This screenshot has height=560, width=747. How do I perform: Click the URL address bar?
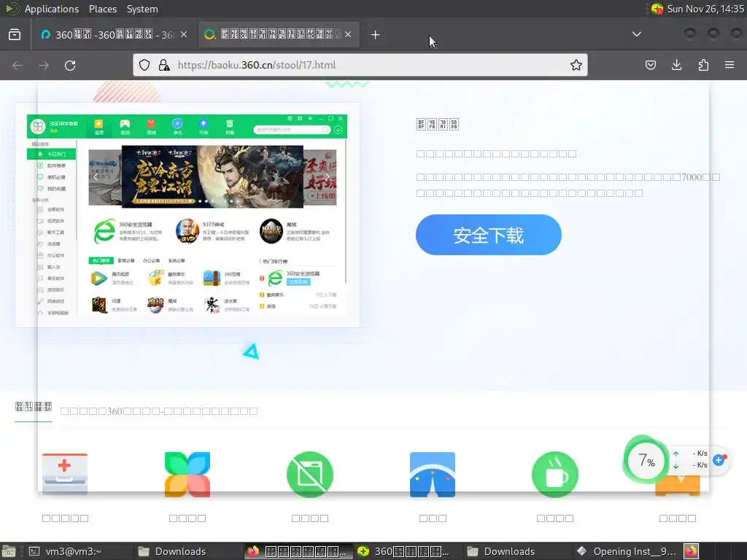360,65
